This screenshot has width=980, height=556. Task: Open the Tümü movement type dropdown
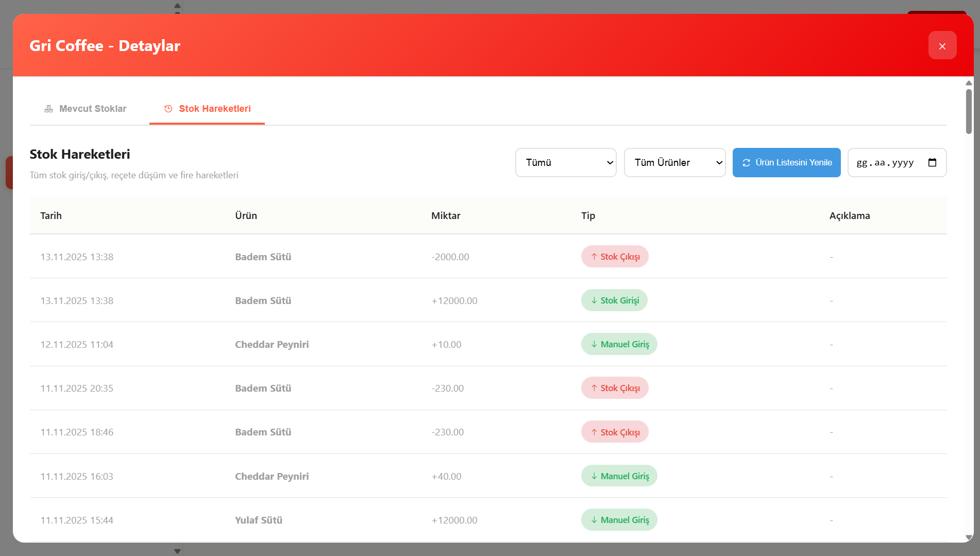[x=565, y=163]
